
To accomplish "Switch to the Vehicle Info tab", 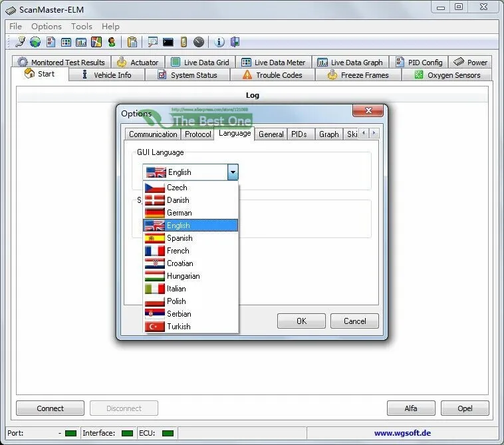I will (106, 75).
